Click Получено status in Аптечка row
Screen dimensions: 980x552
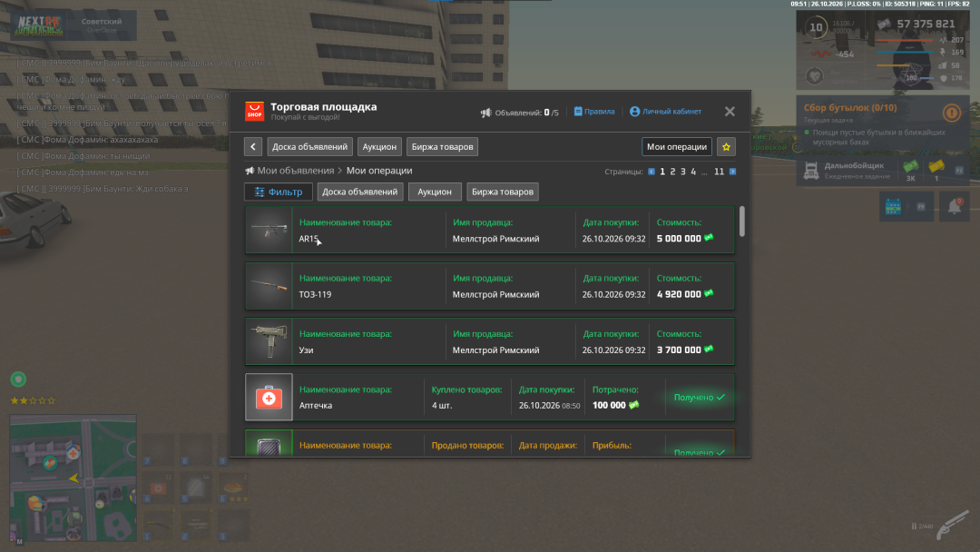tap(700, 397)
